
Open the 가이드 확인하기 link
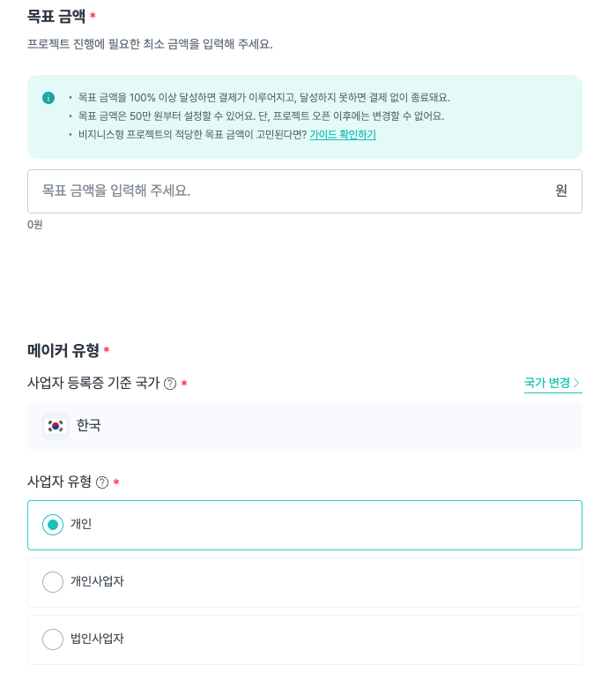click(343, 134)
